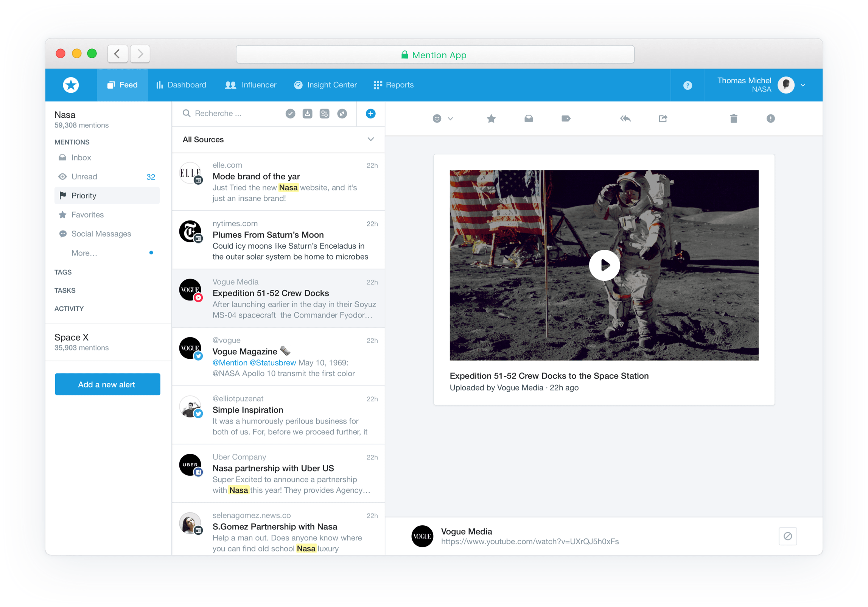Click the astronaut video thumbnail

point(604,265)
